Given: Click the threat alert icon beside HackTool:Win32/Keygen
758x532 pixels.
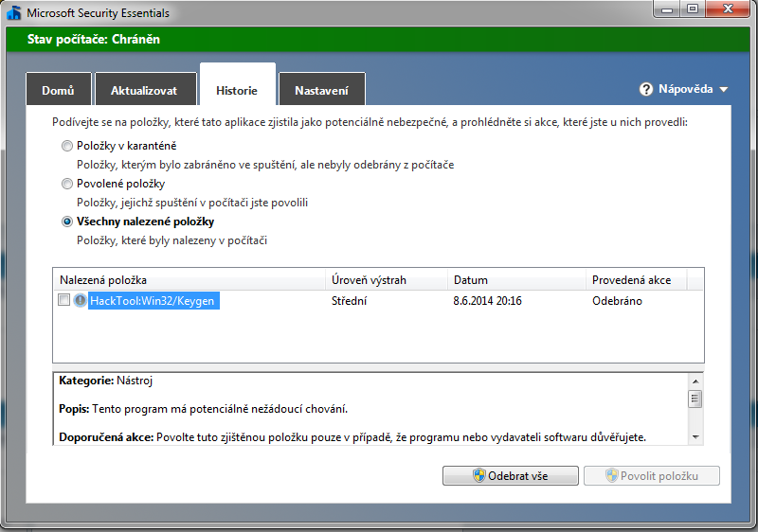Looking at the screenshot, I should pos(80,301).
